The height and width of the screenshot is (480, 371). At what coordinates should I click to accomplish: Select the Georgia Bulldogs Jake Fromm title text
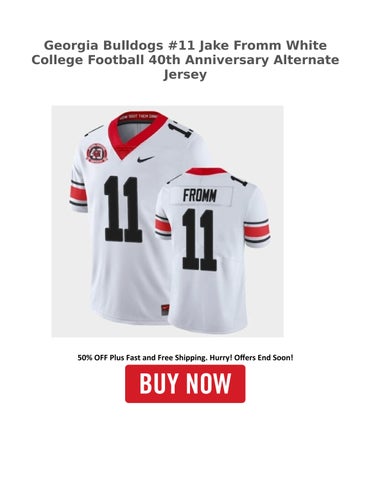[x=185, y=60]
